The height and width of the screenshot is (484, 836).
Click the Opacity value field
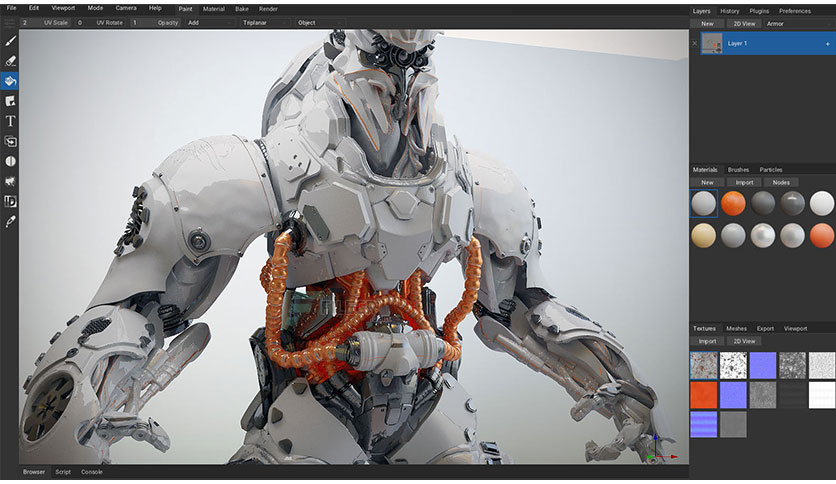click(x=156, y=22)
